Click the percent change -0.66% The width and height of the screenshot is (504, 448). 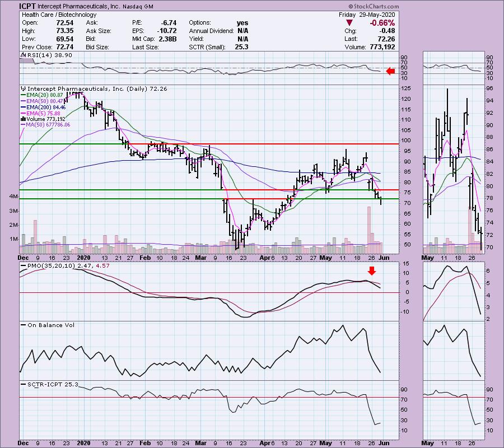tap(382, 23)
